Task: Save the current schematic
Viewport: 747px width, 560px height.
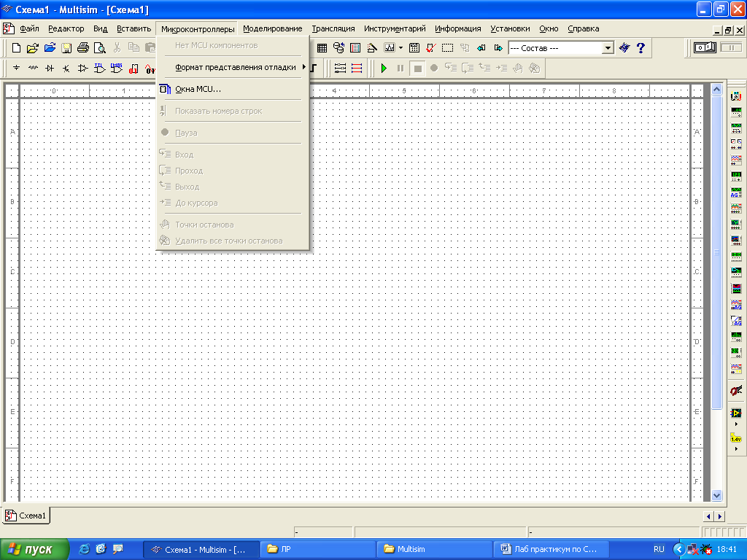Action: click(x=66, y=47)
